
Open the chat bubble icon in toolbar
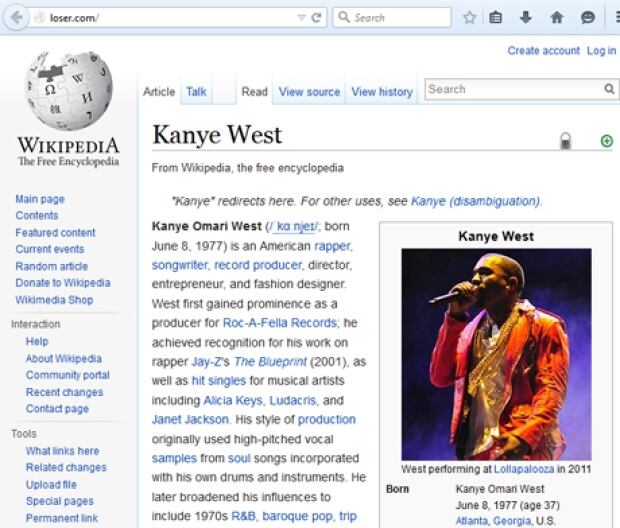click(588, 17)
